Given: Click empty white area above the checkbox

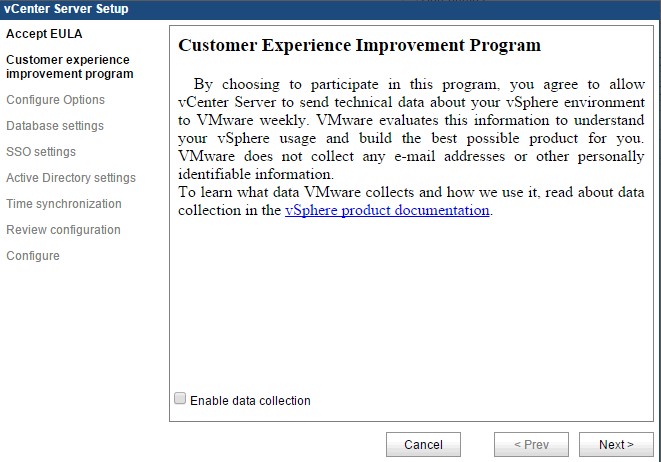Looking at the screenshot, I should pos(410,310).
